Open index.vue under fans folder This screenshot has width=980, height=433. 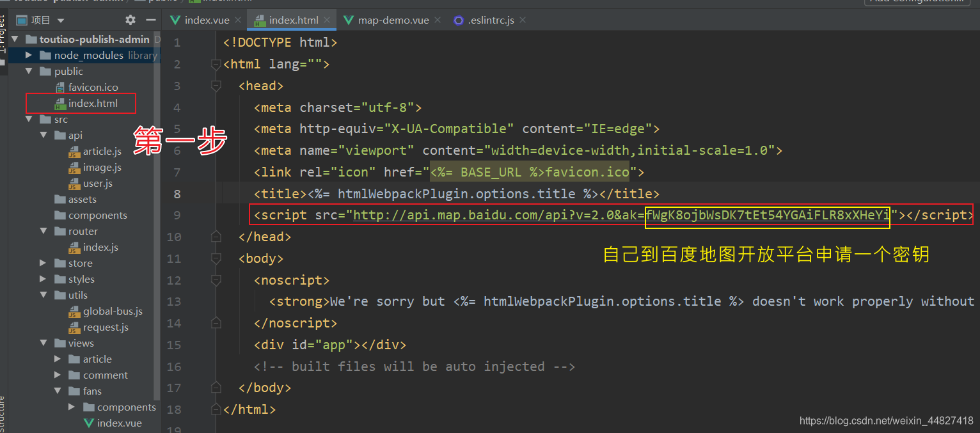tap(119, 423)
